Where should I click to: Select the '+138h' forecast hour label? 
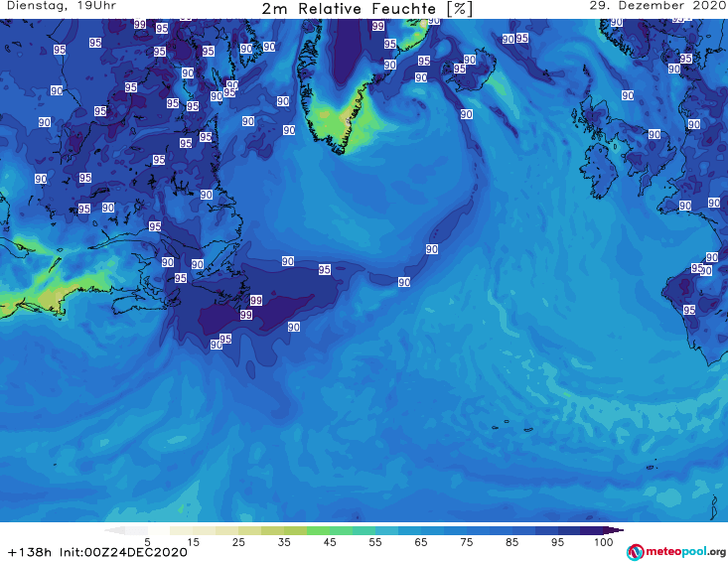click(x=30, y=552)
